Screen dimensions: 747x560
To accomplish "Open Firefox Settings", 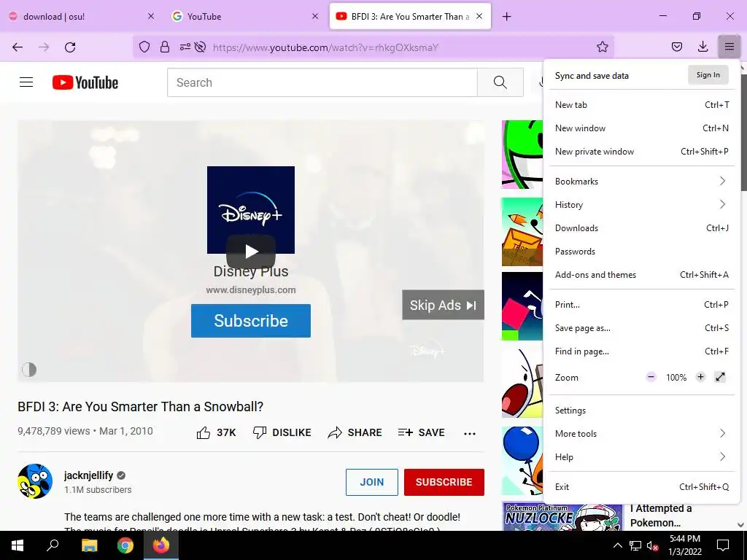I will click(641, 410).
